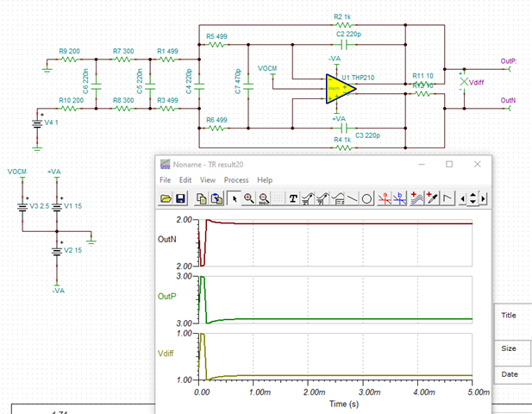Open the File menu

pos(166,180)
